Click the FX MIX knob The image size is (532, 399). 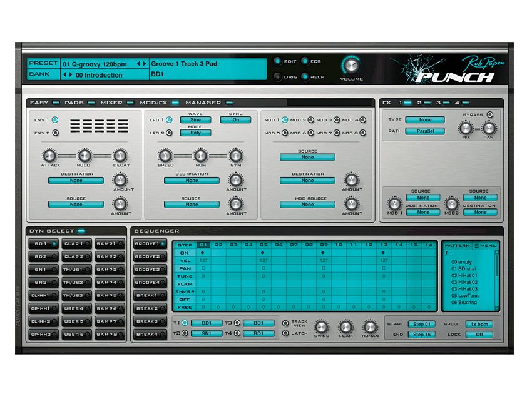[x=466, y=128]
